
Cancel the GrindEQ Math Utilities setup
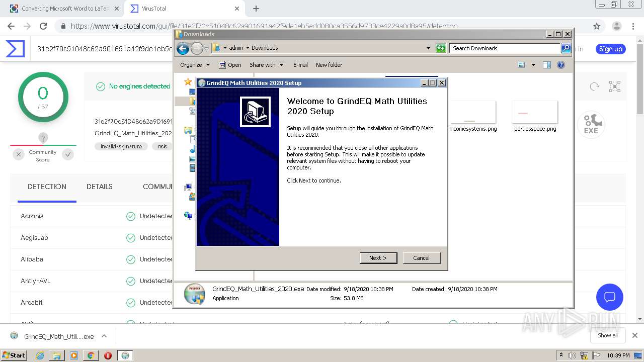421,258
